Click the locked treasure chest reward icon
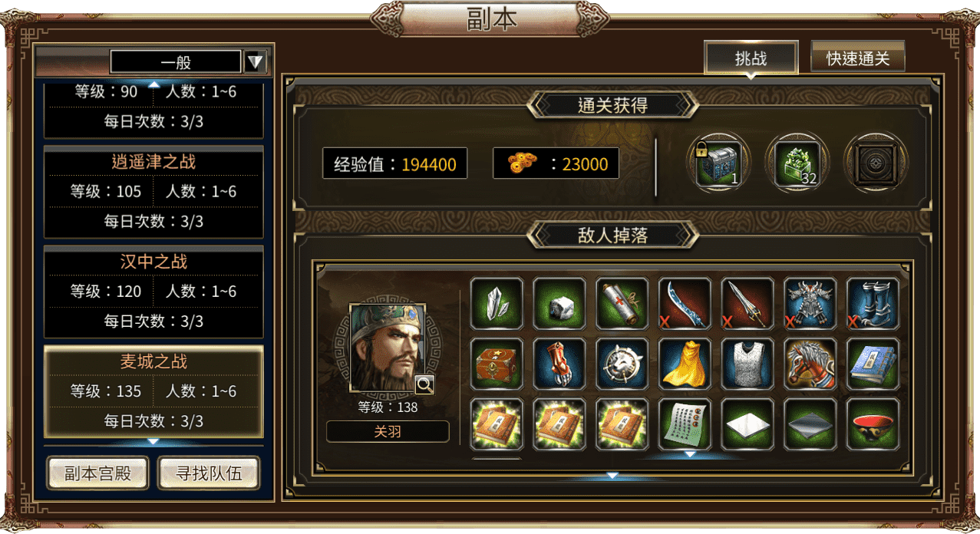Image resolution: width=980 pixels, height=534 pixels. coord(718,163)
